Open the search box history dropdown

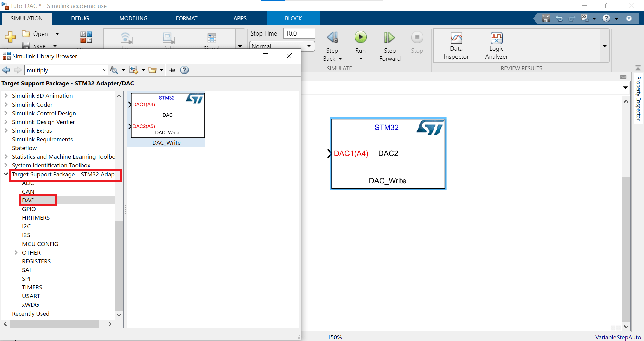pos(104,70)
